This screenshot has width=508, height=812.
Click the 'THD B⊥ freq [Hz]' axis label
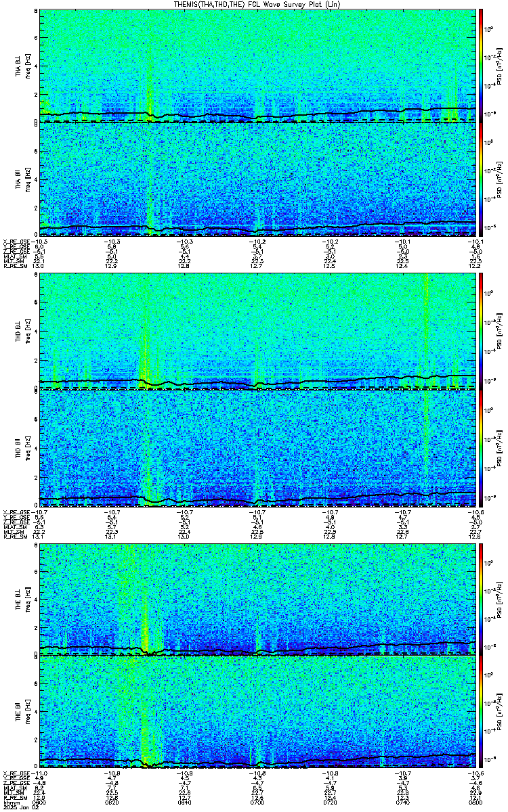[x=24, y=331]
